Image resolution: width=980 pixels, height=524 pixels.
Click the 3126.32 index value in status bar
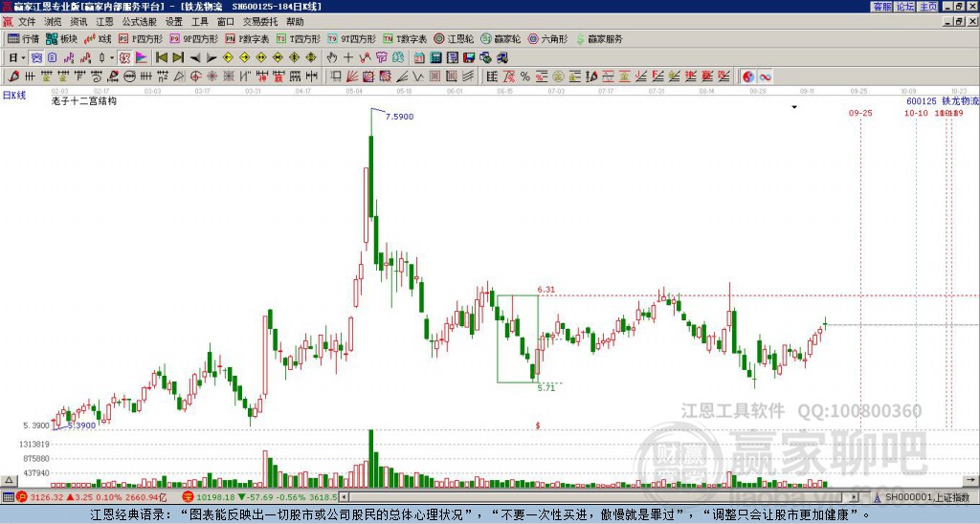[x=47, y=497]
